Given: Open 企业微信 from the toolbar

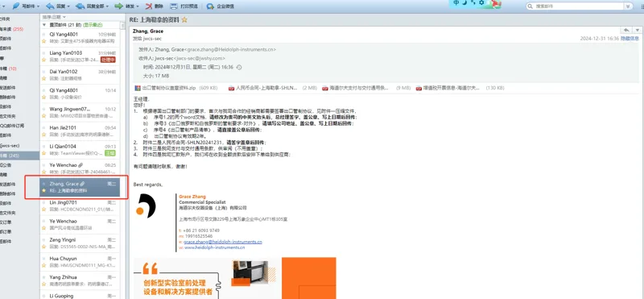Looking at the screenshot, I should click(x=221, y=6).
